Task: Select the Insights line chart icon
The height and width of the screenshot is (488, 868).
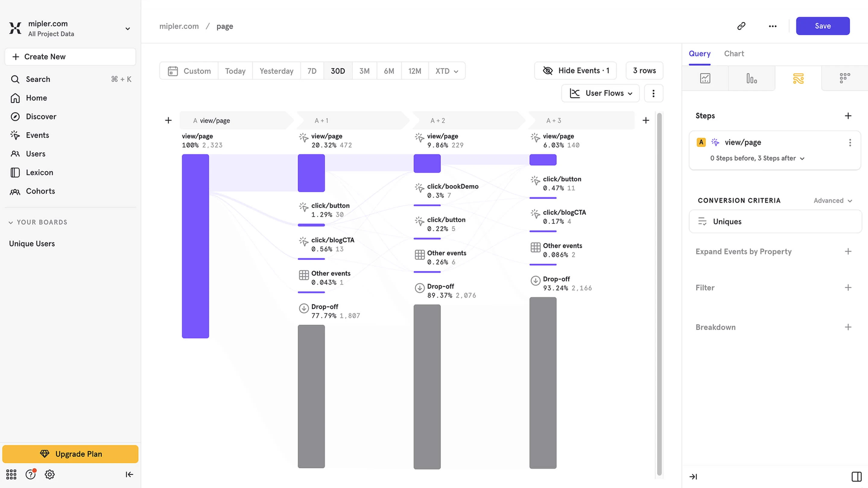Action: [x=705, y=78]
